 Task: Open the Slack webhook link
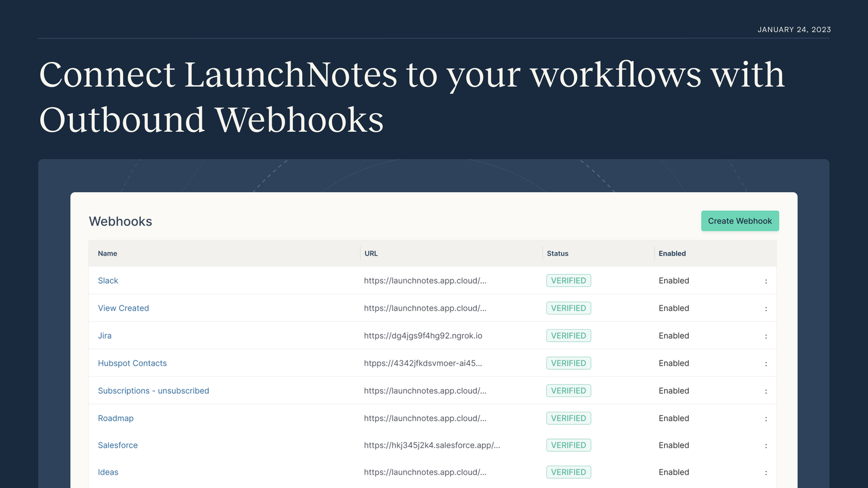108,281
